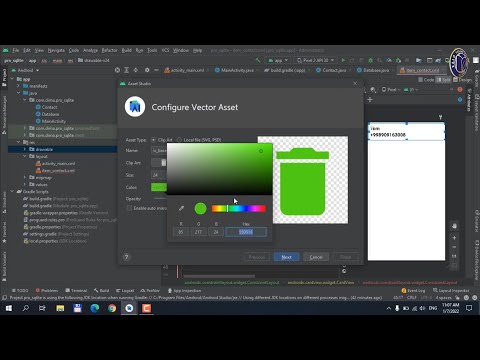Click the red error indicator in design toolbar
480x360 pixels.
(x=460, y=89)
